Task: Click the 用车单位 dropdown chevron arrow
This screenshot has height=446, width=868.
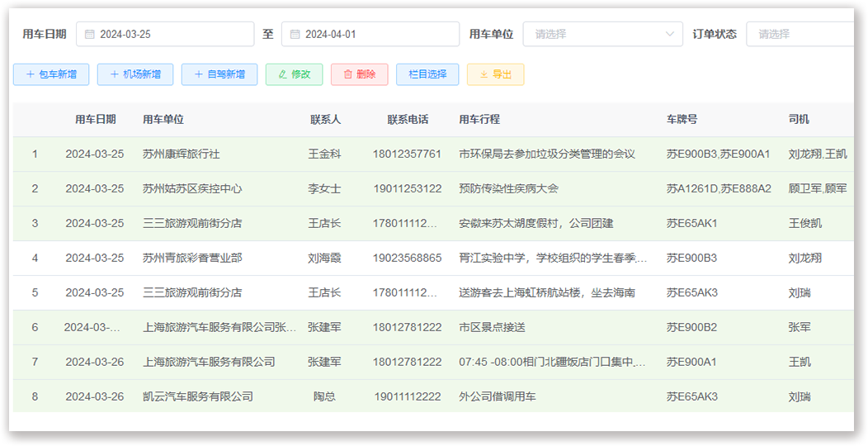Action: pos(669,35)
